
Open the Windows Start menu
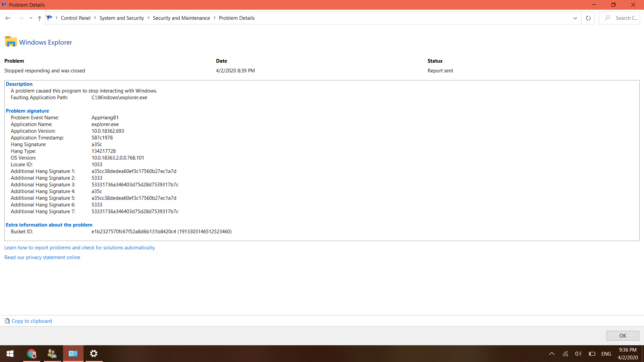[x=10, y=354]
